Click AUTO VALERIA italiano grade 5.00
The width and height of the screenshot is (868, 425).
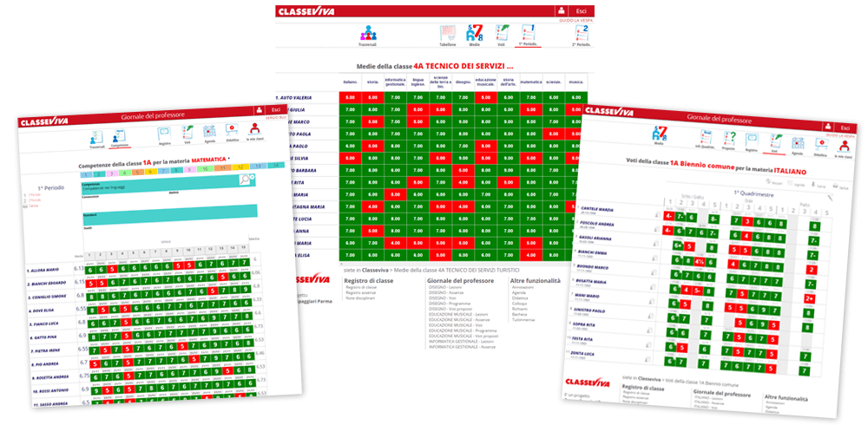[x=350, y=97]
